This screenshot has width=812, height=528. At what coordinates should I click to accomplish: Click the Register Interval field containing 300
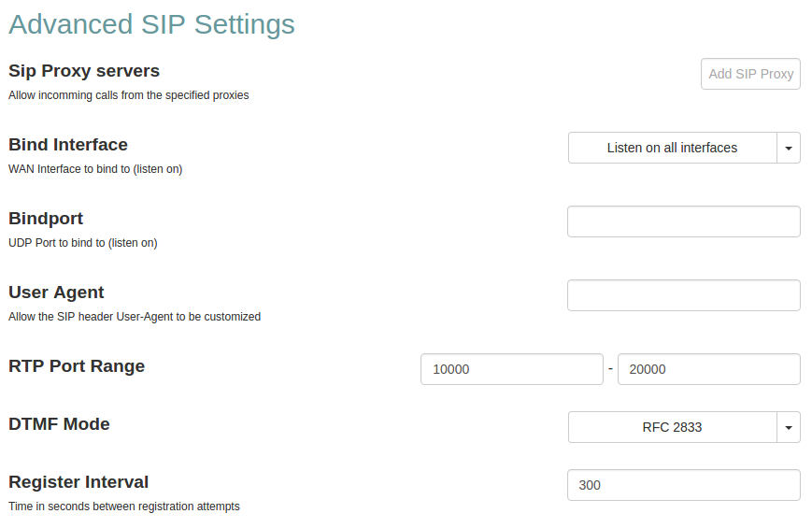pyautogui.click(x=683, y=485)
